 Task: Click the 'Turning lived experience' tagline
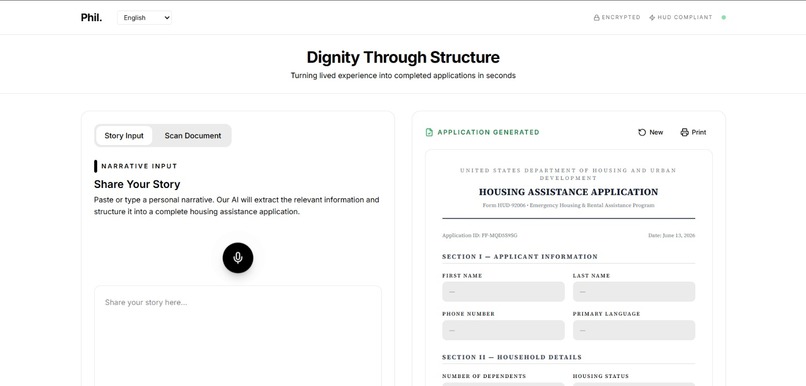coord(403,76)
